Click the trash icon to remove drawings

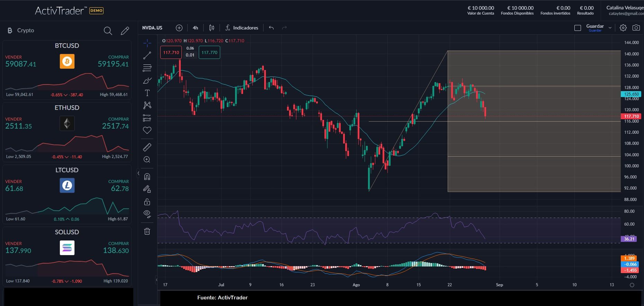coord(147,231)
